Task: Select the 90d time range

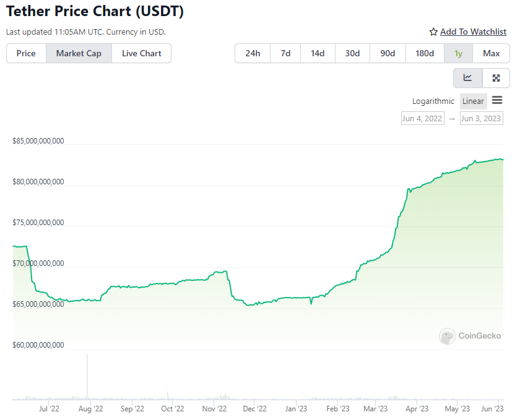Action: [x=388, y=53]
